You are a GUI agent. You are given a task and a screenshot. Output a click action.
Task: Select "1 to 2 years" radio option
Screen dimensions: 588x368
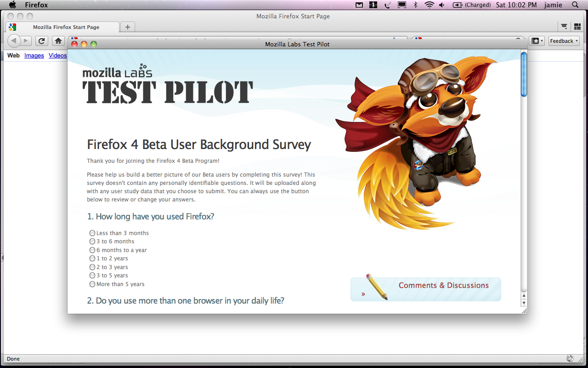coord(92,259)
